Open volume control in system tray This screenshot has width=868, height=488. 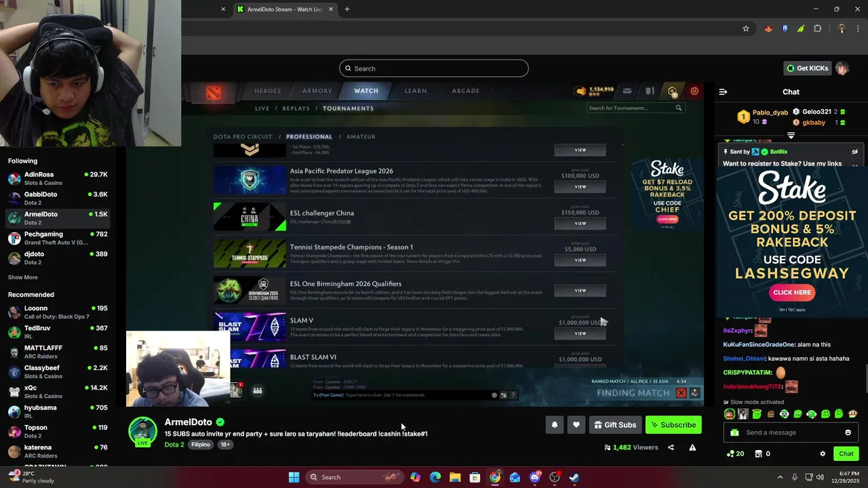tap(821, 477)
